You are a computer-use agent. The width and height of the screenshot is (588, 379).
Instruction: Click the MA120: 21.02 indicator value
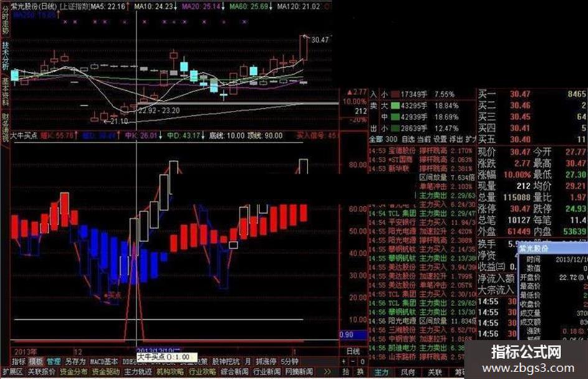299,6
